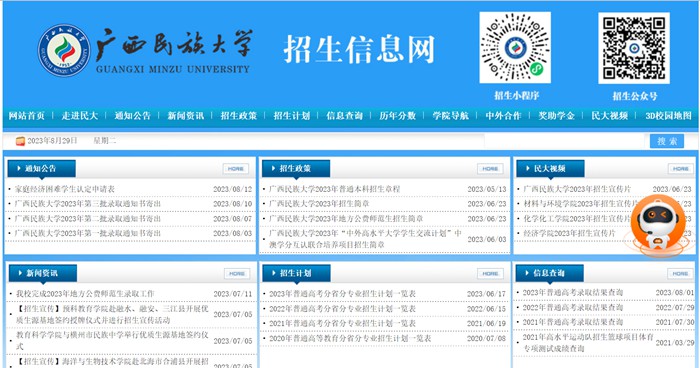Open the orange robot chat assistant

(x=657, y=224)
